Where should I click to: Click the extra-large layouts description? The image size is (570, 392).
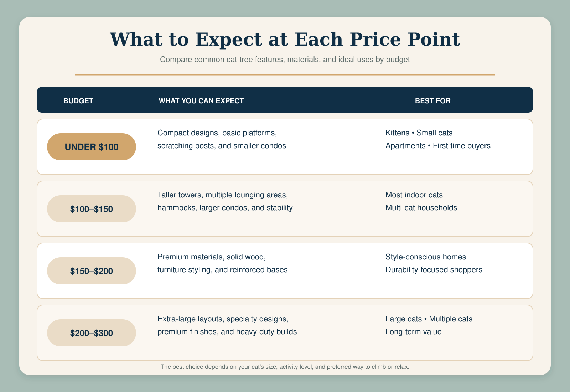(x=227, y=325)
